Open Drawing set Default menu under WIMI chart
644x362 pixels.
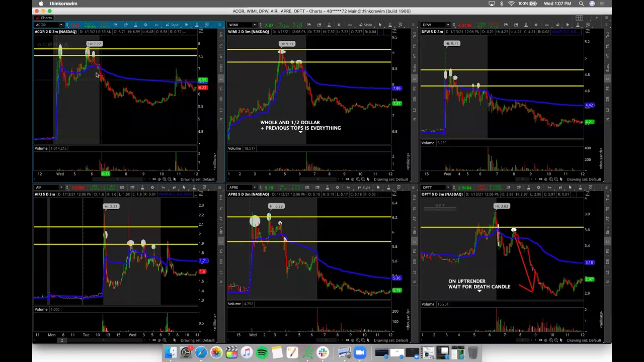click(390, 179)
